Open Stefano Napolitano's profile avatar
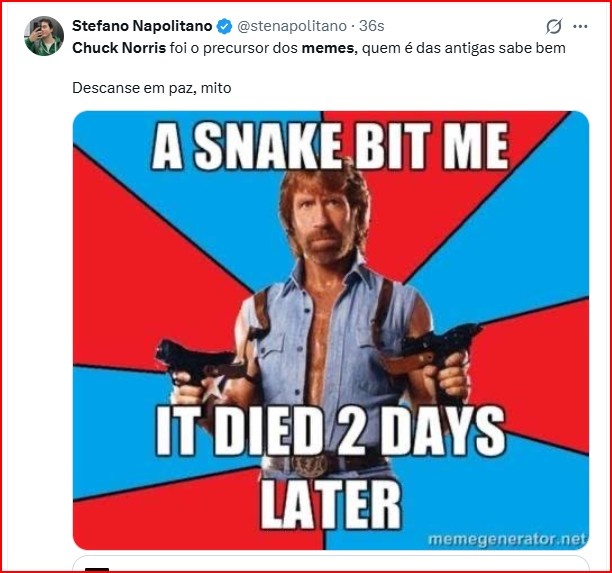Screen dimensions: 612x573 [44, 36]
